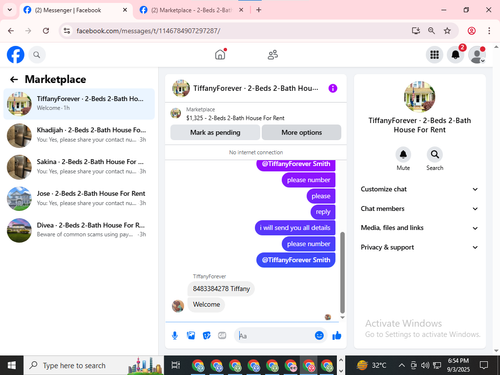Record a voice clip with microphone icon
This screenshot has height=375, width=500.
click(x=175, y=336)
